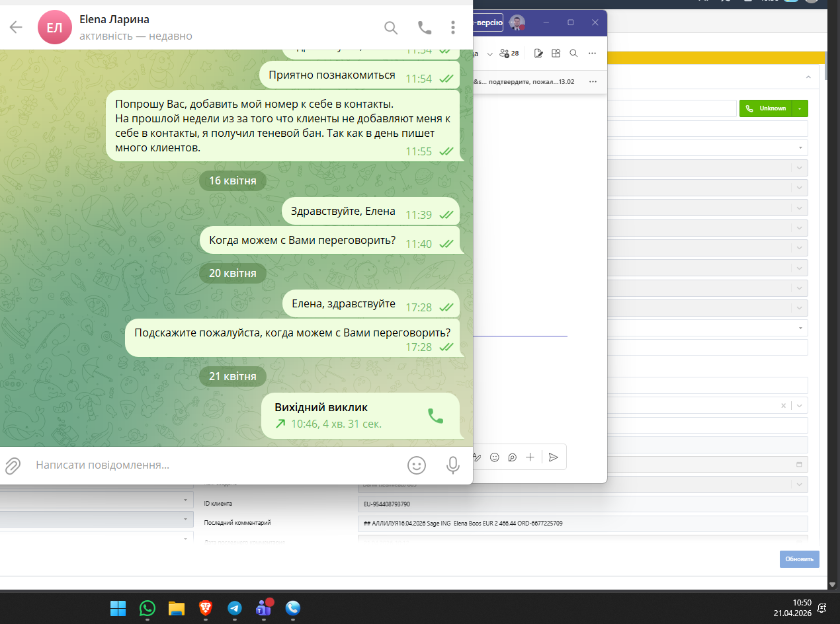The image size is (840, 624).
Task: Open the emoji picker in Telegram
Action: (x=417, y=465)
